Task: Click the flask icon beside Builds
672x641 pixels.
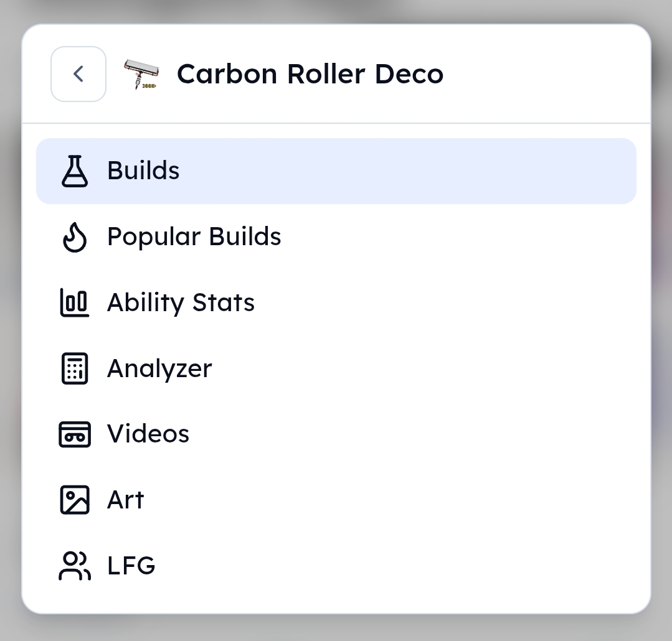Action: (x=75, y=171)
